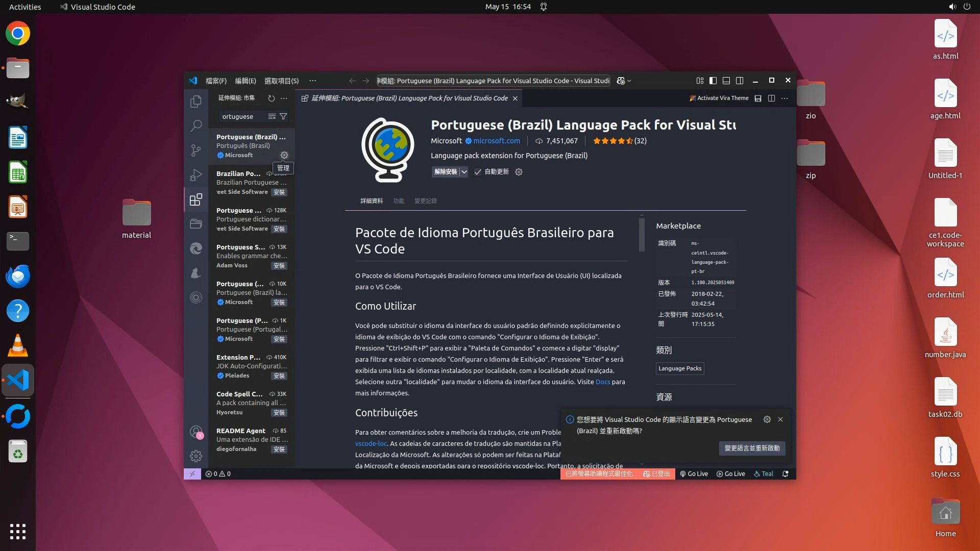Viewport: 980px width, 551px height.
Task: Switch to the 變更記錄 tab
Action: [425, 201]
